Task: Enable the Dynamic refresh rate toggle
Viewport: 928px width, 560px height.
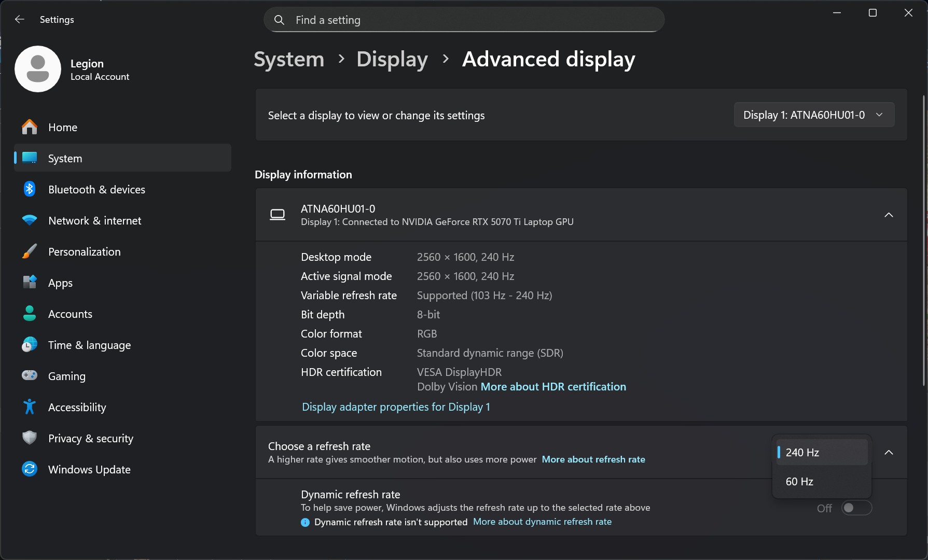Action: tap(856, 508)
